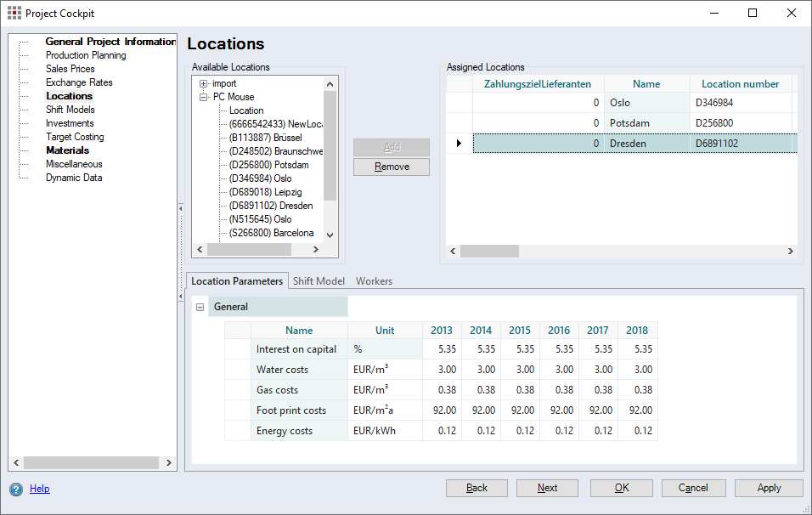Image resolution: width=812 pixels, height=515 pixels.
Task: Expand the import tree node
Action: click(x=204, y=83)
